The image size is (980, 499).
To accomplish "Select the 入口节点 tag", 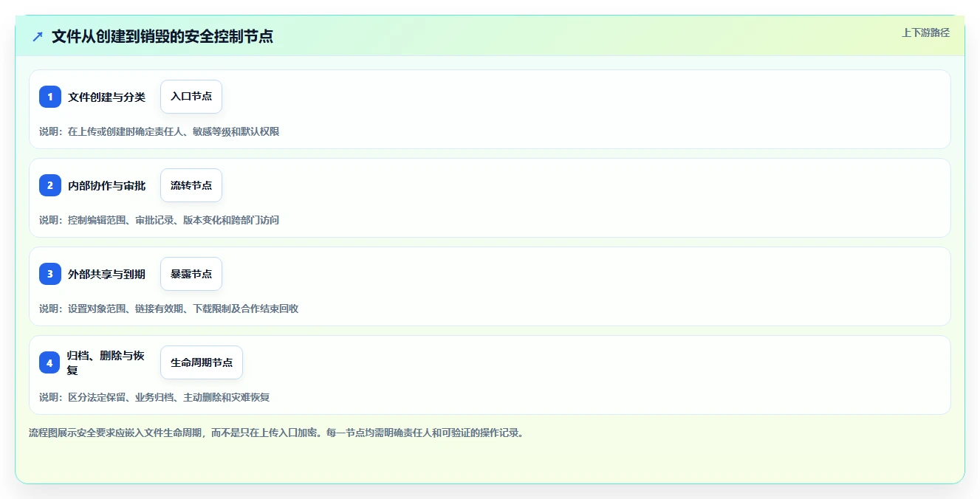I will [191, 97].
